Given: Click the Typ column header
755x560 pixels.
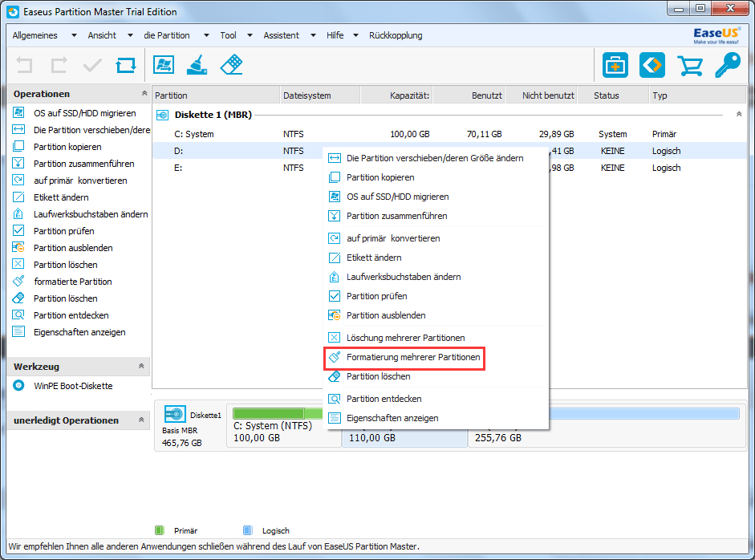Looking at the screenshot, I should click(696, 95).
